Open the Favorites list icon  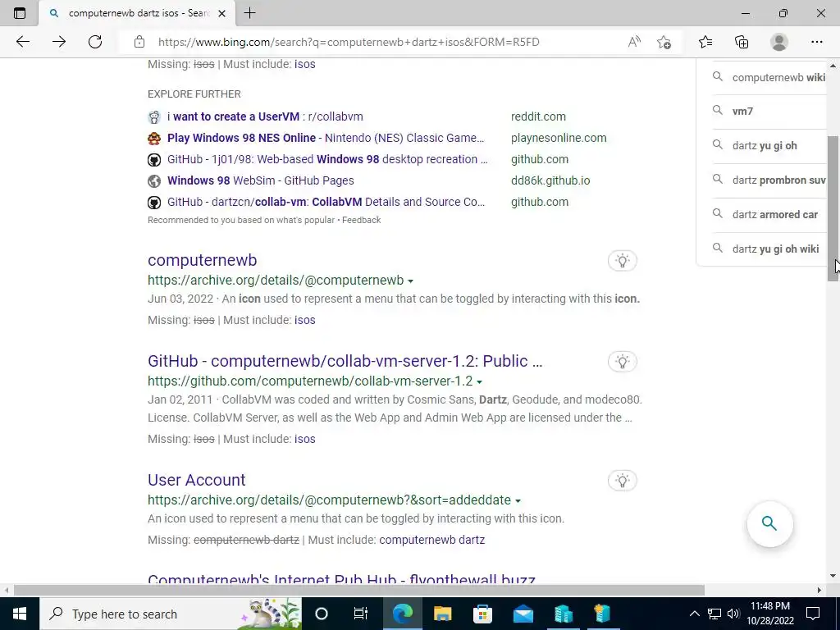coord(705,42)
